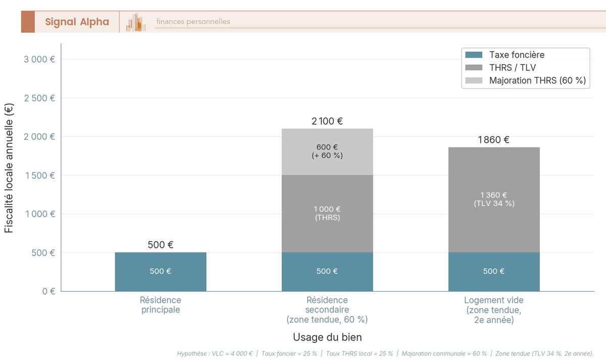Screen dimensions: 606x364
Task: Click the 'Taux THRS local = 25 %' footnote text
Action: [x=360, y=353]
